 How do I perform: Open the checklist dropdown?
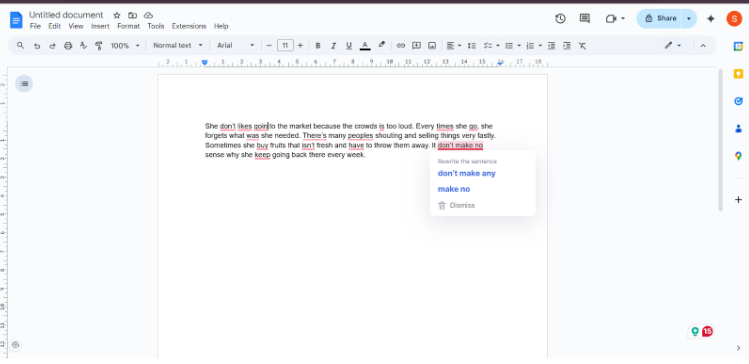[491, 46]
